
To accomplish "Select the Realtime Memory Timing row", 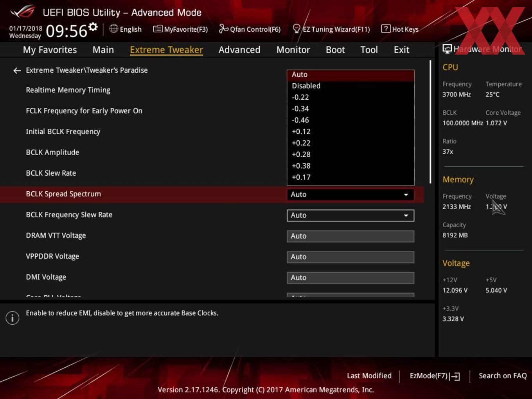I will [x=68, y=90].
